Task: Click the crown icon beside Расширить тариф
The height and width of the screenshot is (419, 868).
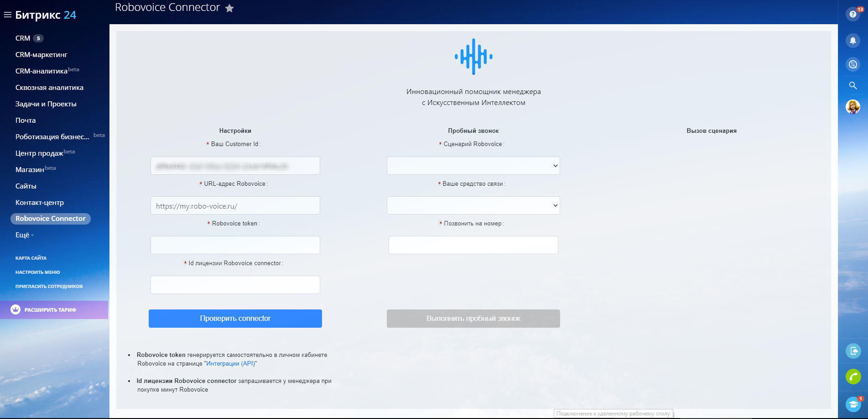Action: coord(16,309)
